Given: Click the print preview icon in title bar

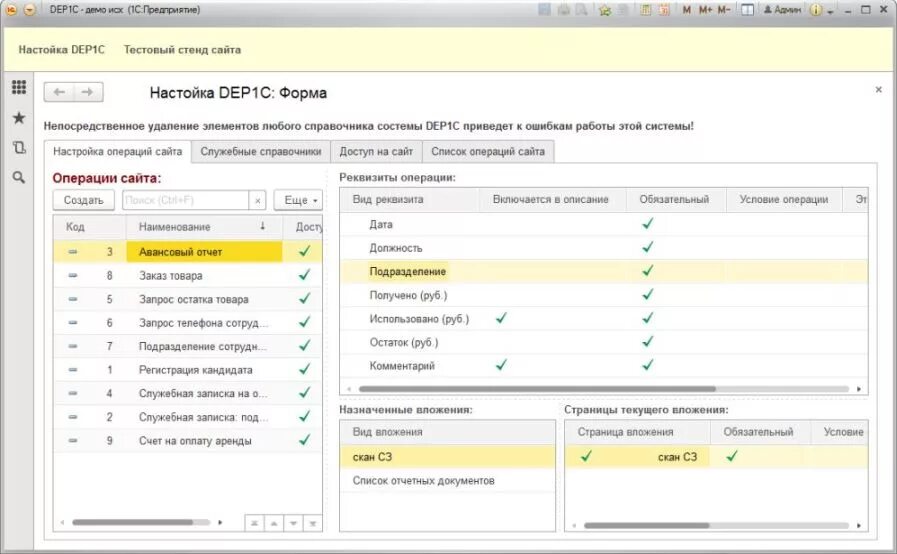Looking at the screenshot, I should pos(582,10).
